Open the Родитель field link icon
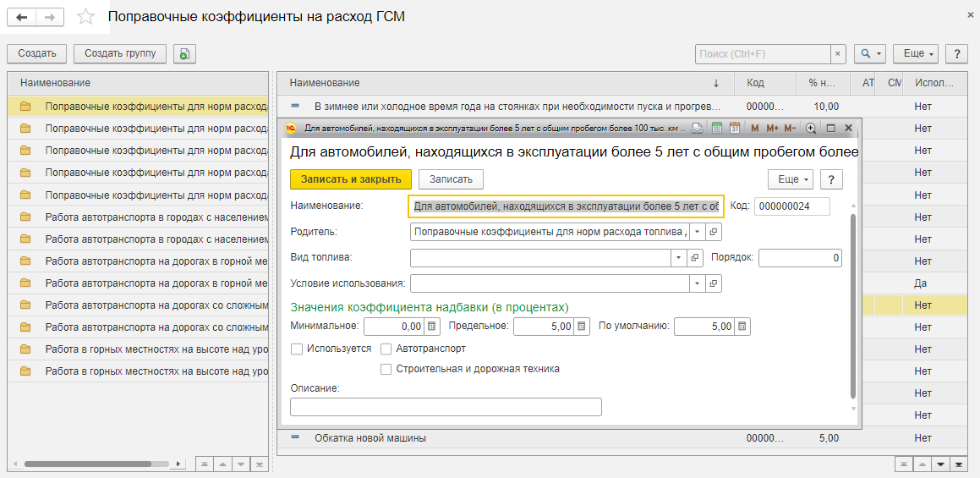The image size is (980, 478). [714, 232]
